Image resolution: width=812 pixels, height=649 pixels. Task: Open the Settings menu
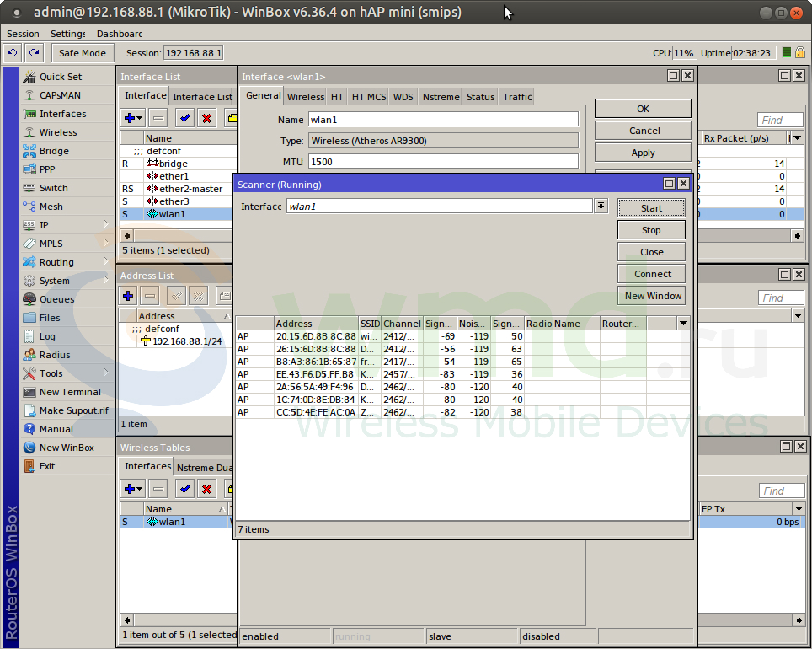68,34
